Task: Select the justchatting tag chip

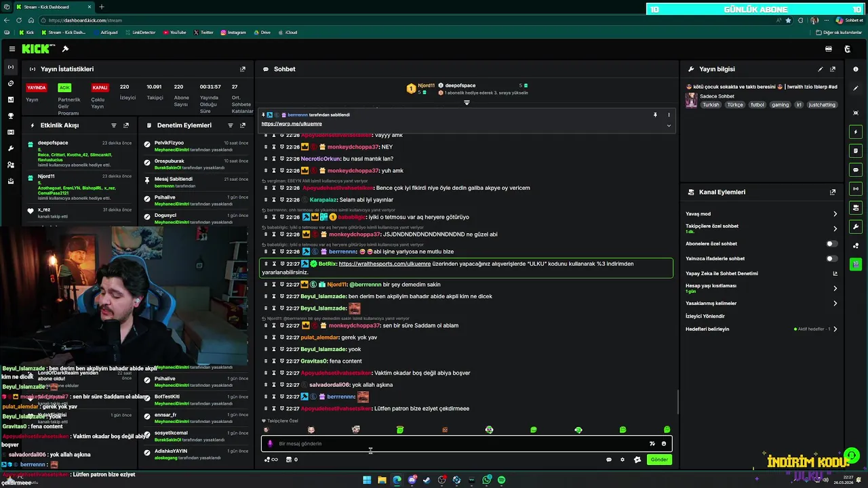Action: point(822,105)
